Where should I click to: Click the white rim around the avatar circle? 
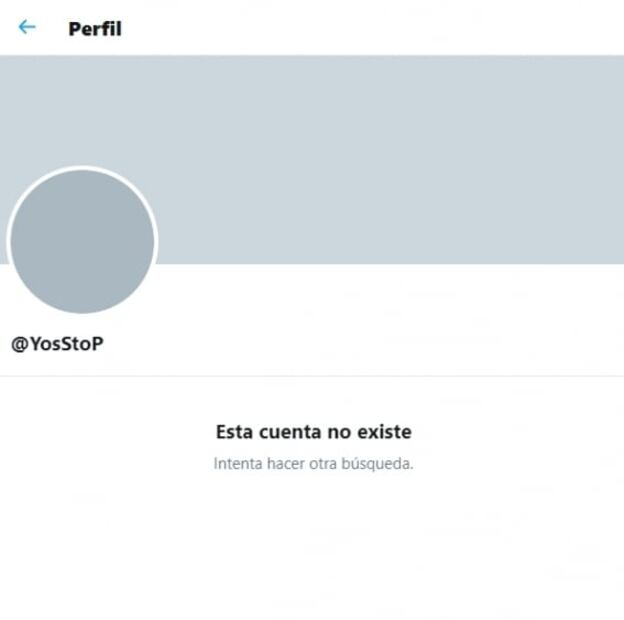[82, 168]
